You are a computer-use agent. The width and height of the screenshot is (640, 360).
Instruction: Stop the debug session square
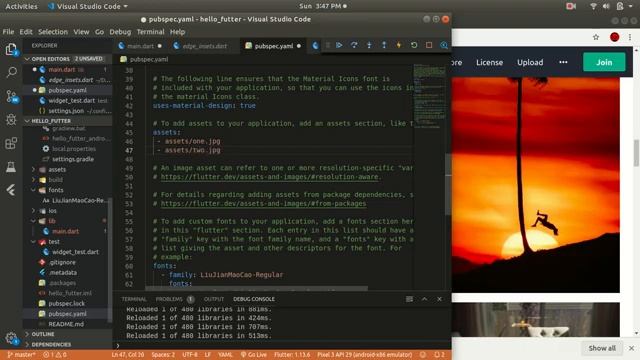point(429,45)
